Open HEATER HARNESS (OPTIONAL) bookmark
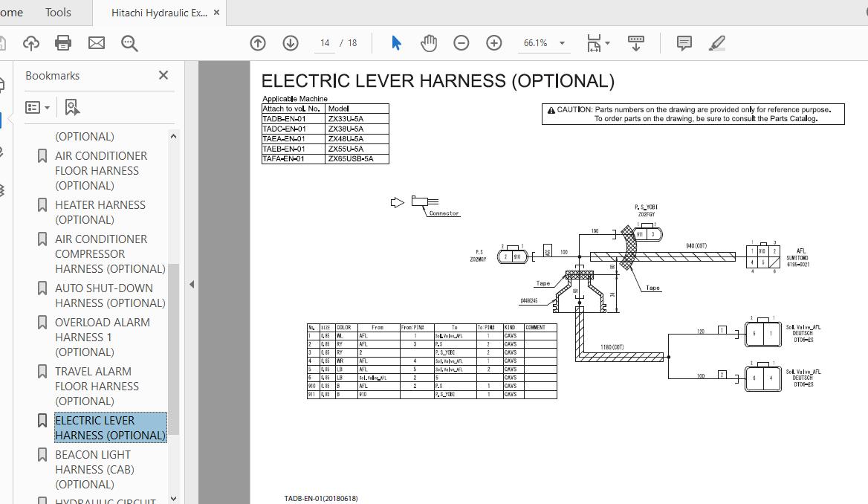The width and height of the screenshot is (868, 504). point(100,212)
